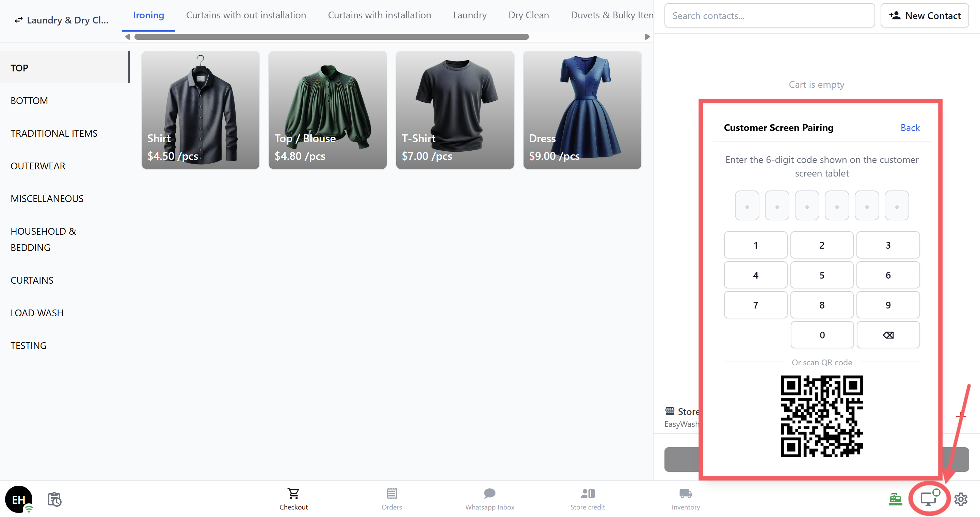Click the green cash register icon
This screenshot has height=517, width=980.
895,499
